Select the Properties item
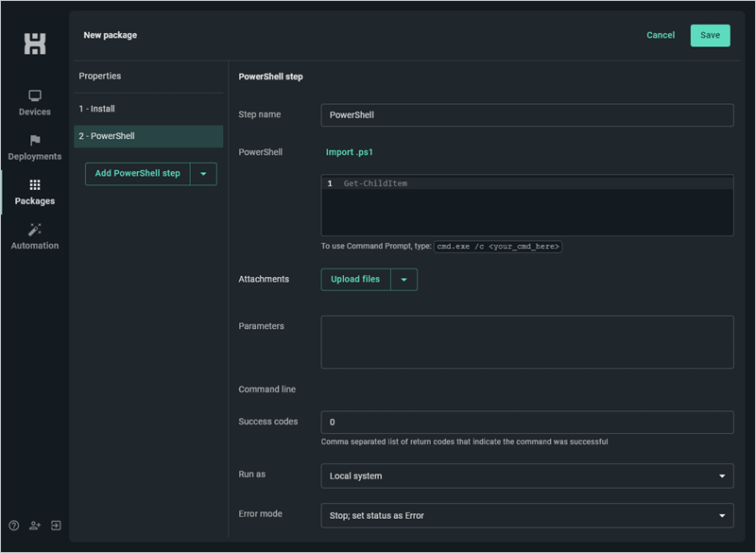 pyautogui.click(x=148, y=77)
